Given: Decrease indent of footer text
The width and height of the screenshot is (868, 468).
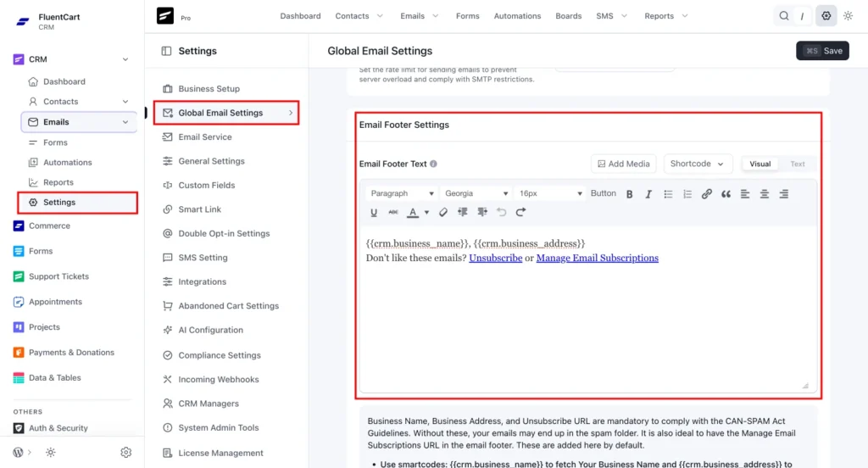Looking at the screenshot, I should click(462, 212).
